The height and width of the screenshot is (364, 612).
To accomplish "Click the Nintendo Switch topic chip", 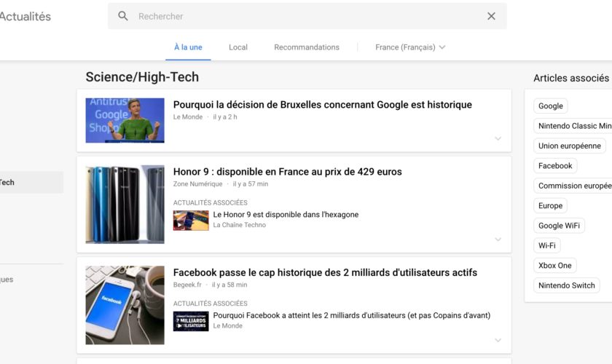I will pyautogui.click(x=566, y=285).
